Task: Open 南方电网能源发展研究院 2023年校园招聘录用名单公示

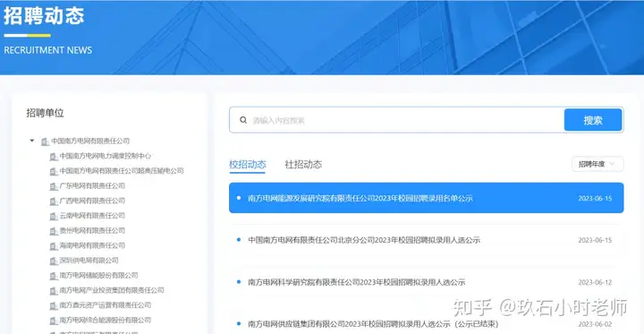Action: coord(360,198)
